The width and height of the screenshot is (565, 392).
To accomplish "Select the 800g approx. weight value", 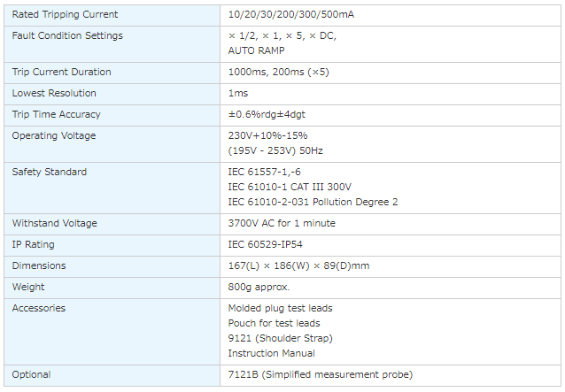I will tap(259, 287).
